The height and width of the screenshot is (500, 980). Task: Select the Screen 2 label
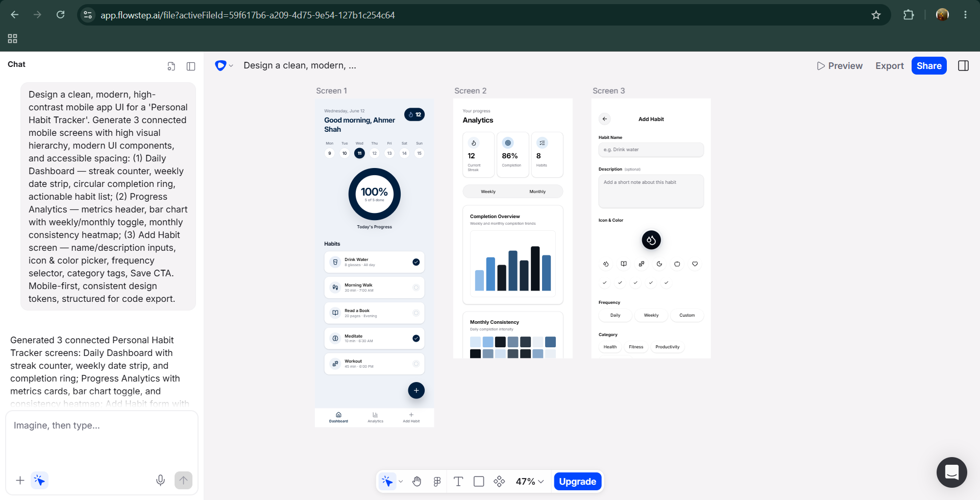tap(470, 90)
